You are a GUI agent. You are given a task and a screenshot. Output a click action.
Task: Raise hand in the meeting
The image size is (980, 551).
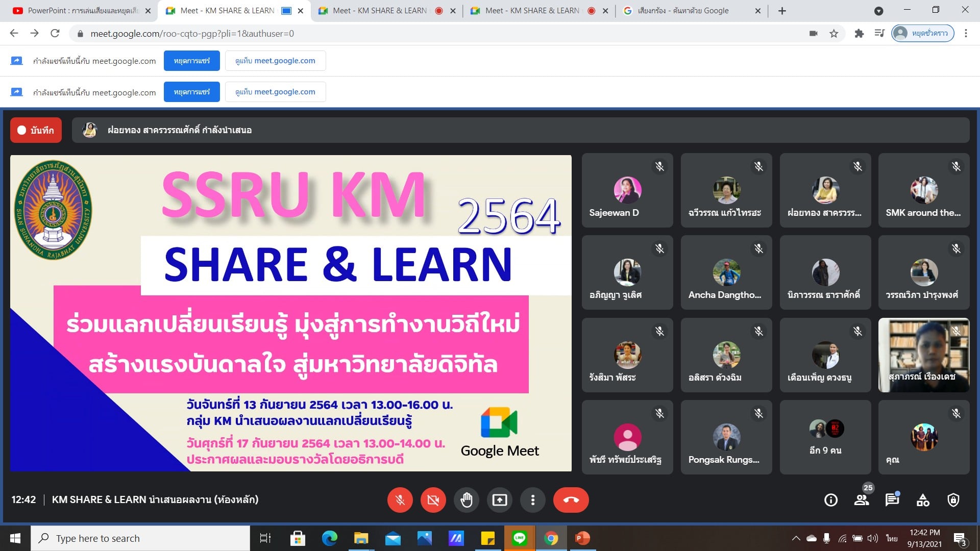[466, 500]
